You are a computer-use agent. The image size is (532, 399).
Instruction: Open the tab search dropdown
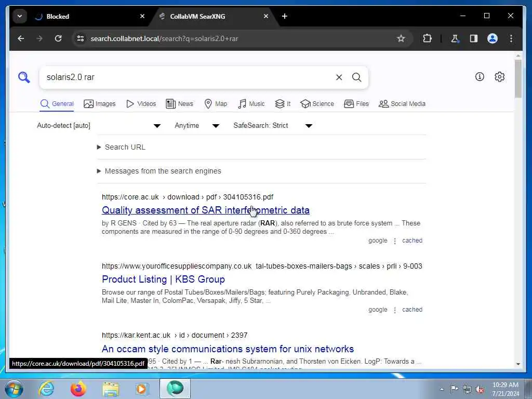point(20,16)
